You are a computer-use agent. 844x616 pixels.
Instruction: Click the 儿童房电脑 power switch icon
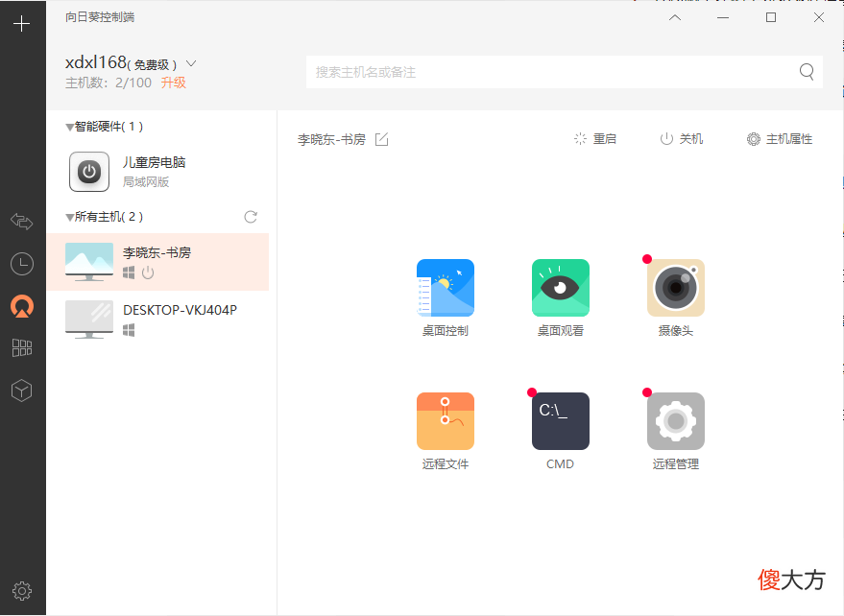point(89,172)
